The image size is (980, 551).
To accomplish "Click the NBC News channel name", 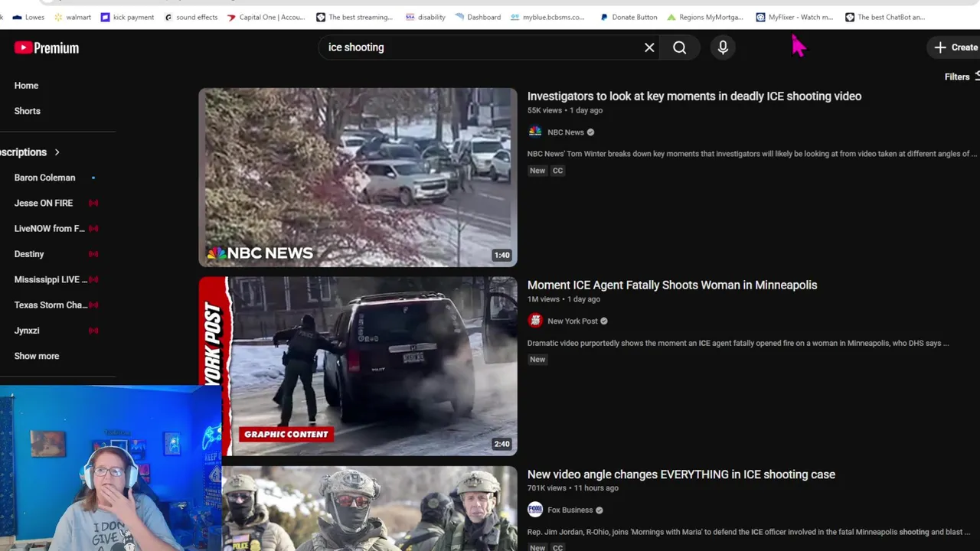I will [565, 132].
